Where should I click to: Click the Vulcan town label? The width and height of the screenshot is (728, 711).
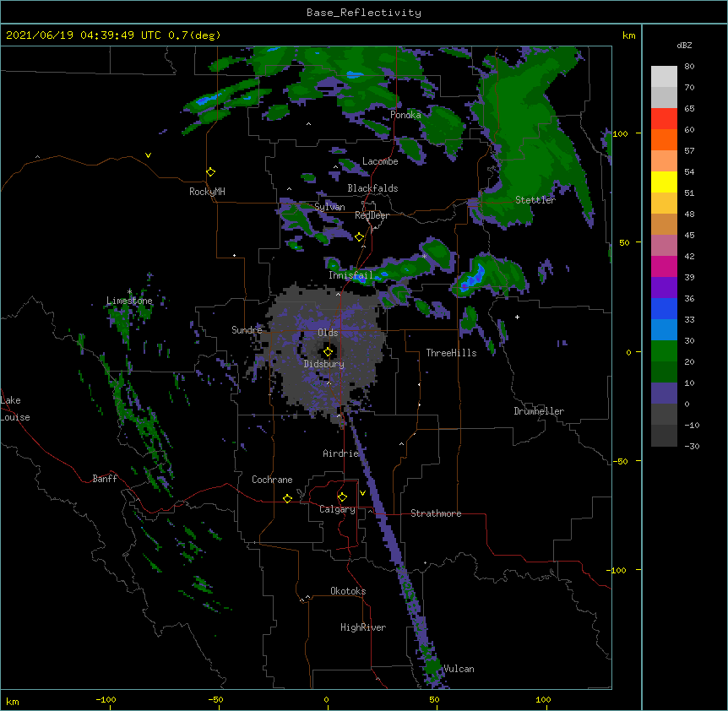pyautogui.click(x=459, y=669)
